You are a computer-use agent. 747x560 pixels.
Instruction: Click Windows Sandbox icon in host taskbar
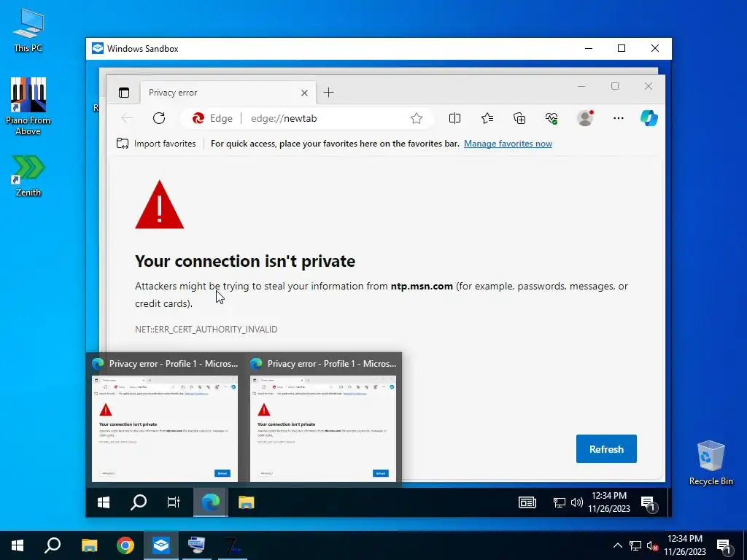(x=161, y=545)
